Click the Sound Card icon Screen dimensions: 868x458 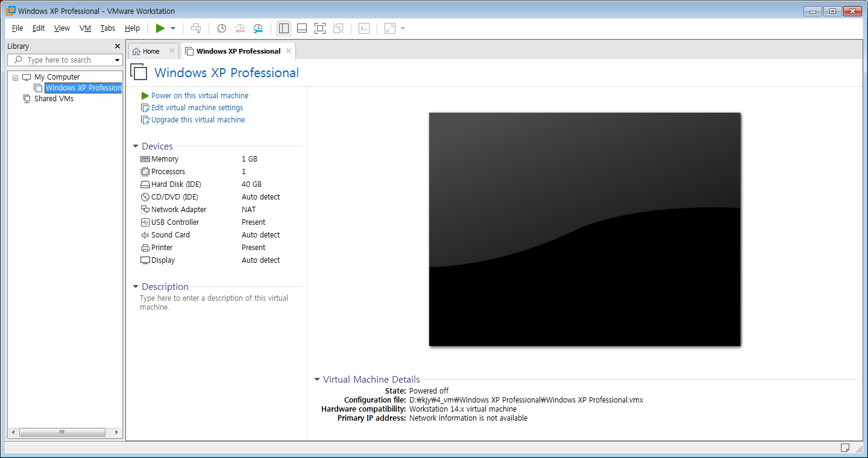tap(145, 235)
